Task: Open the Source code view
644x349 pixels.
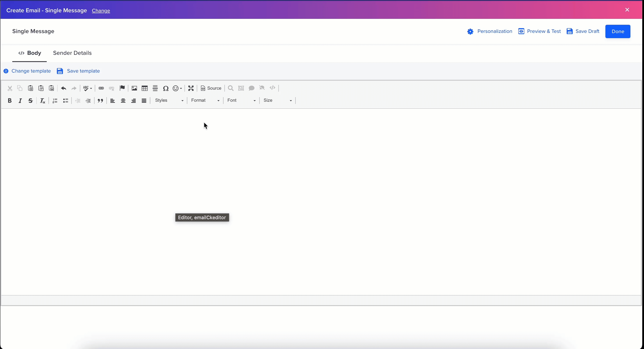Action: 211,88
